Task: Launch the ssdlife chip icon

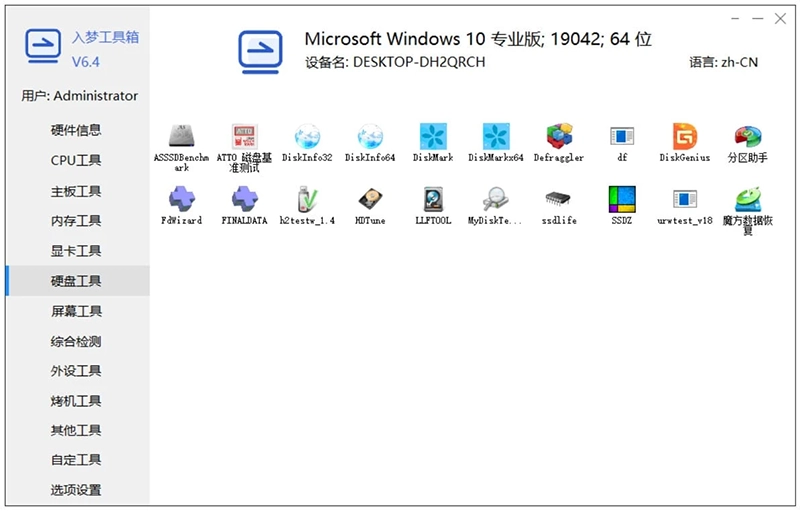Action: [x=559, y=200]
